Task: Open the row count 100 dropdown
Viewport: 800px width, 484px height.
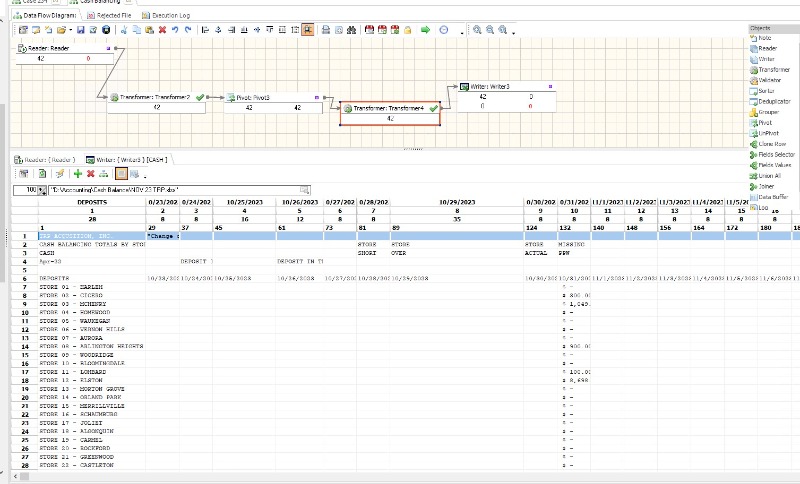Action: 42,190
